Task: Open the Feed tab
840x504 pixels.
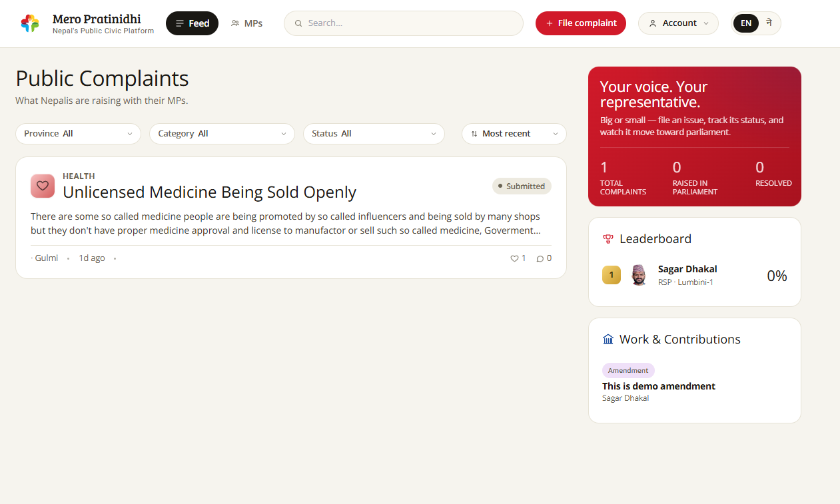Action: (x=192, y=23)
